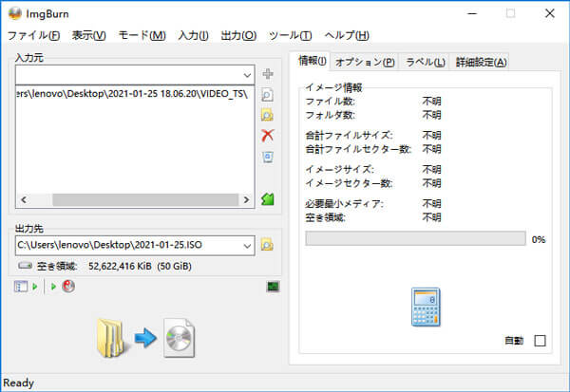This screenshot has height=392, width=570.
Task: Open the ファイル(F) menu
Action: pos(34,36)
